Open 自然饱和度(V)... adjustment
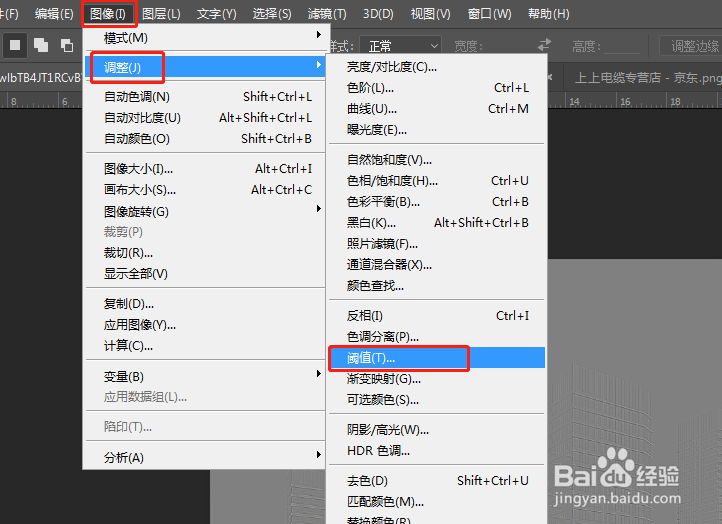This screenshot has height=524, width=722. 437,160
